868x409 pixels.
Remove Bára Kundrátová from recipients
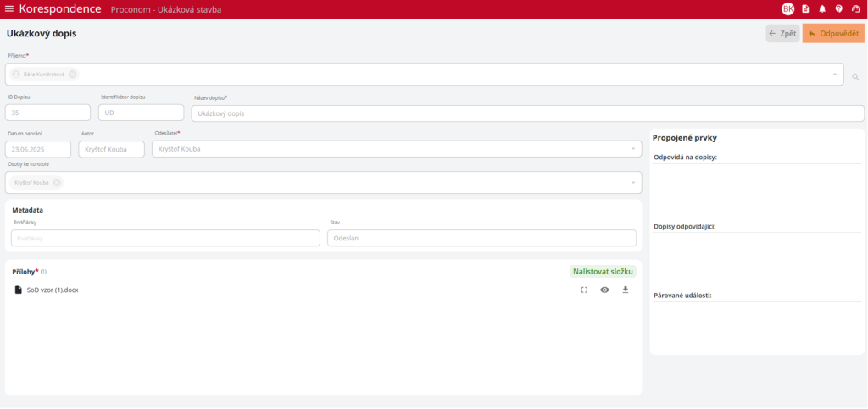click(x=73, y=75)
